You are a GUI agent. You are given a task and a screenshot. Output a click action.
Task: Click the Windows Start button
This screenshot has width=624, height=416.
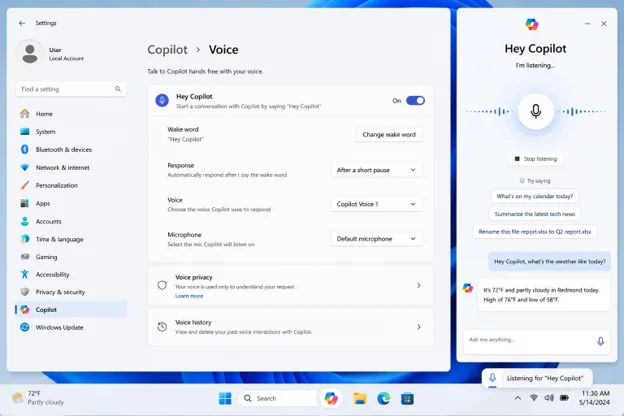tap(225, 398)
